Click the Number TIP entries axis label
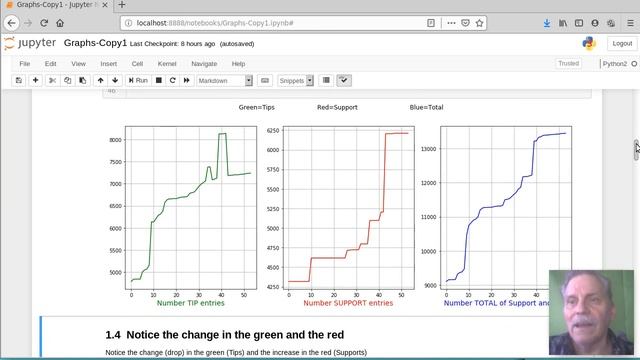Screen dimensions: 640x360 pyautogui.click(x=191, y=303)
